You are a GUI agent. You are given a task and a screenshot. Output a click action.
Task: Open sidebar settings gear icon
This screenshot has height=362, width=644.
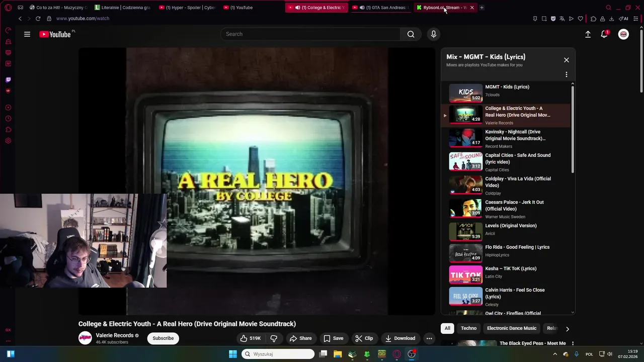(x=8, y=141)
